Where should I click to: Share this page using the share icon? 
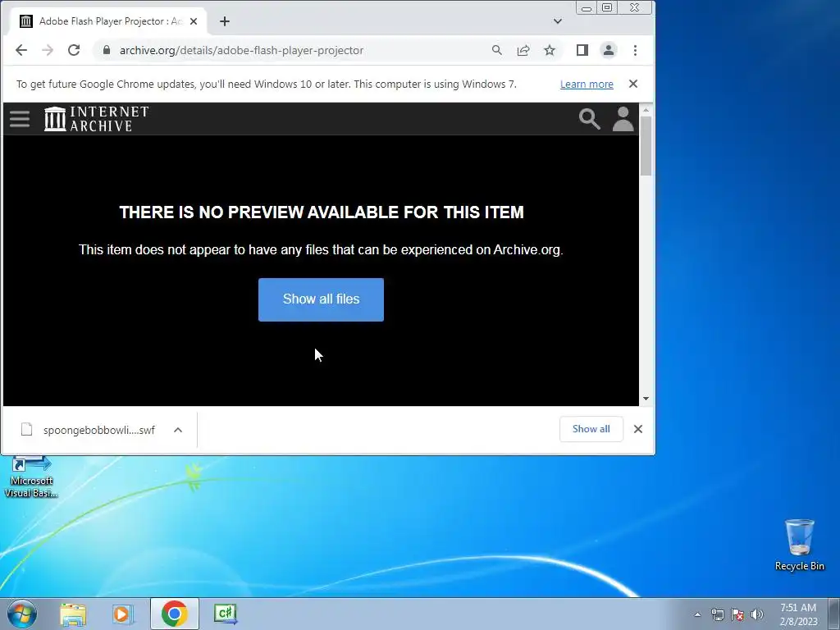[523, 50]
